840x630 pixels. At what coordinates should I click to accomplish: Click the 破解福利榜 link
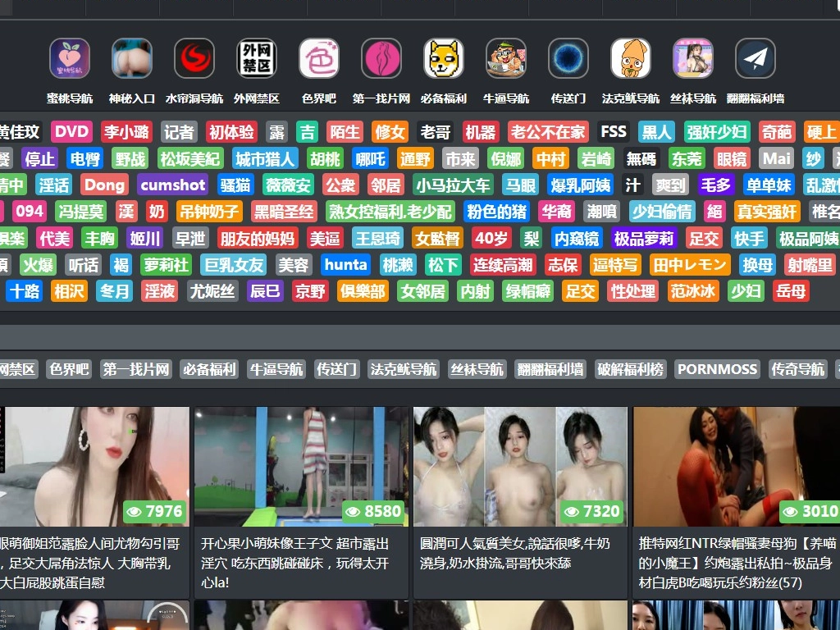tap(630, 369)
